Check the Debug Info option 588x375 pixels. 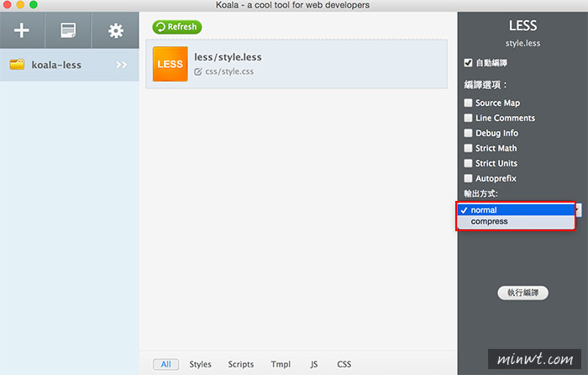468,133
